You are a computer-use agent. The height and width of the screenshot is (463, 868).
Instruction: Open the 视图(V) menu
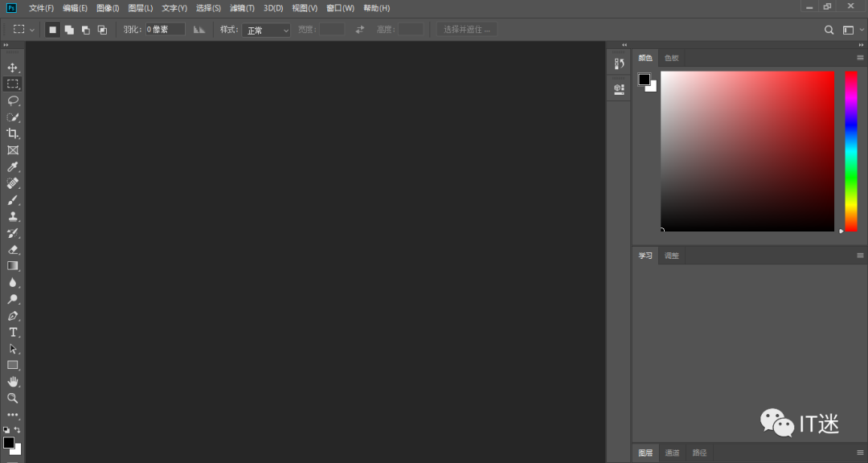tap(305, 8)
